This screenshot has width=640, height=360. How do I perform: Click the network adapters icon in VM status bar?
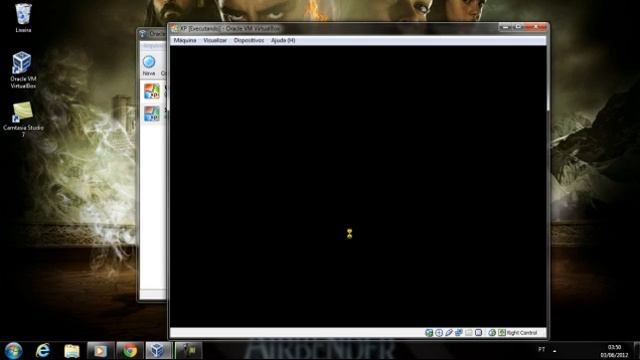pos(459,333)
